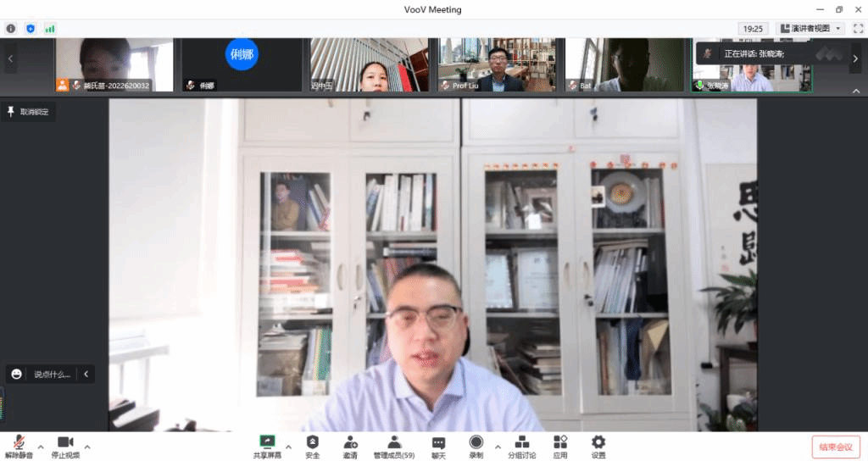Click the unmute microphone button
The width and height of the screenshot is (868, 461).
click(19, 446)
